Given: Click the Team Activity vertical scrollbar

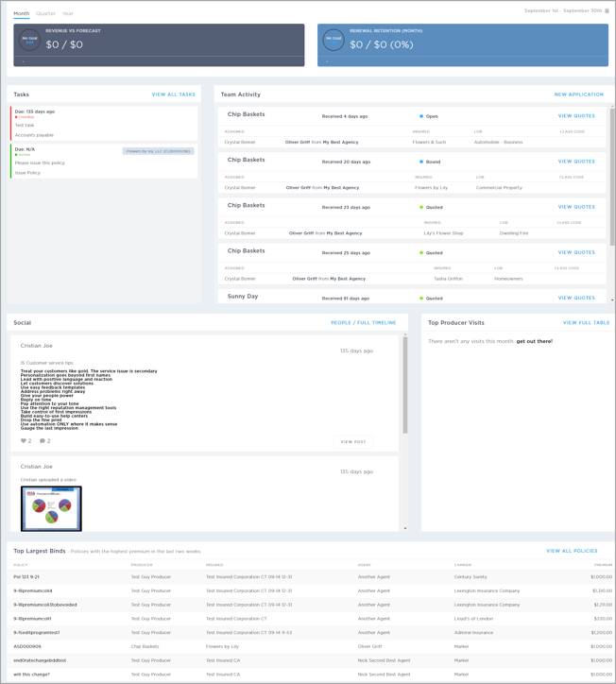Looking at the screenshot, I should (x=612, y=177).
